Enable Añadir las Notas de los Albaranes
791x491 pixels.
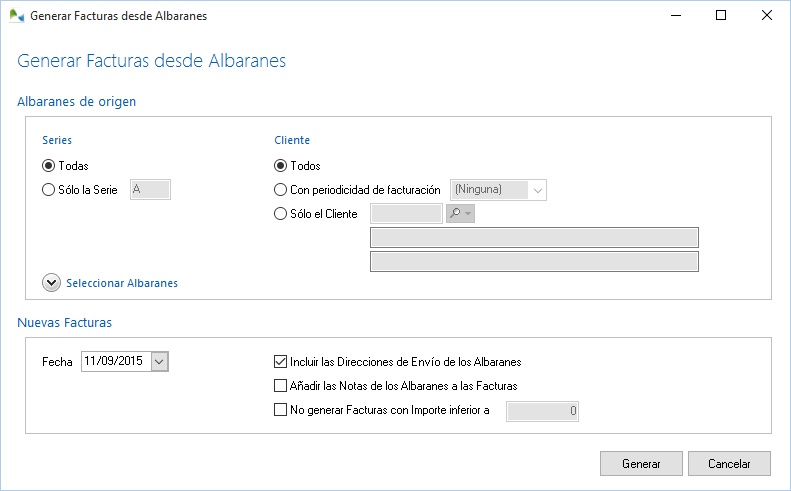(x=280, y=385)
